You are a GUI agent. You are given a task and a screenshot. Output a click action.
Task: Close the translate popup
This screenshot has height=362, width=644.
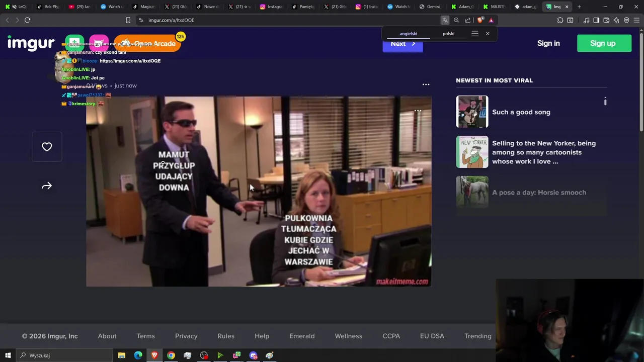click(x=488, y=34)
